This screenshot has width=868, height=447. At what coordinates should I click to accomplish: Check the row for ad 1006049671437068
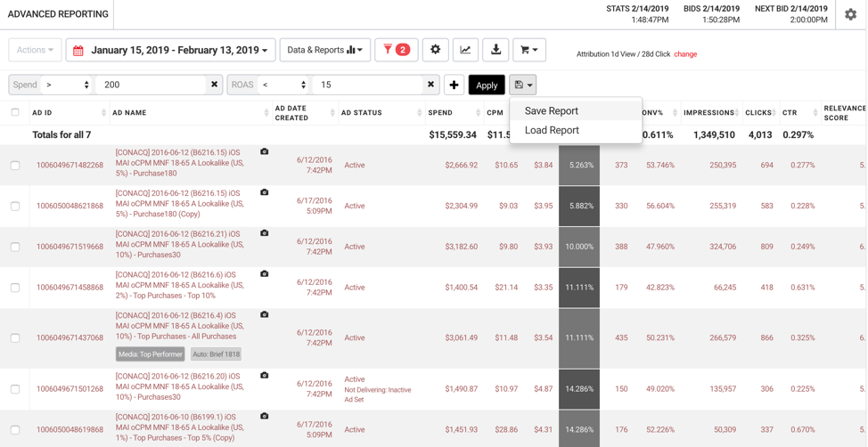pos(15,338)
